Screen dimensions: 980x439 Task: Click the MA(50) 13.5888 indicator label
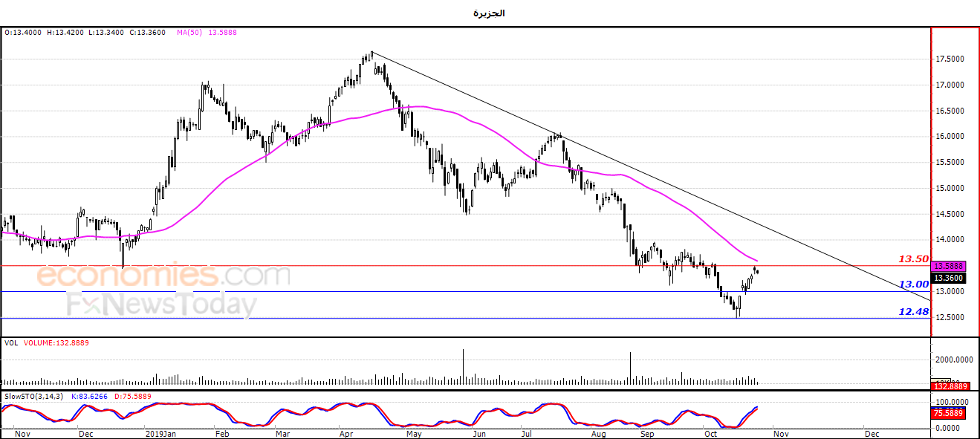point(207,33)
